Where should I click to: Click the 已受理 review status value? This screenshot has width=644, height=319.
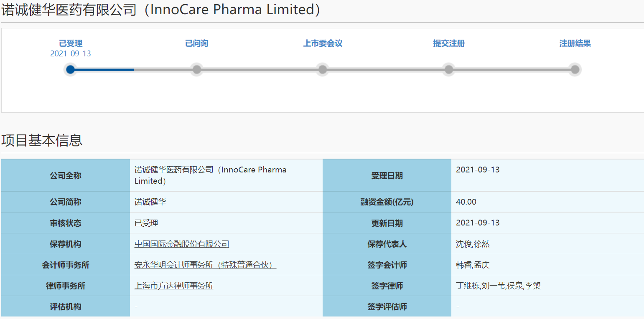[146, 223]
